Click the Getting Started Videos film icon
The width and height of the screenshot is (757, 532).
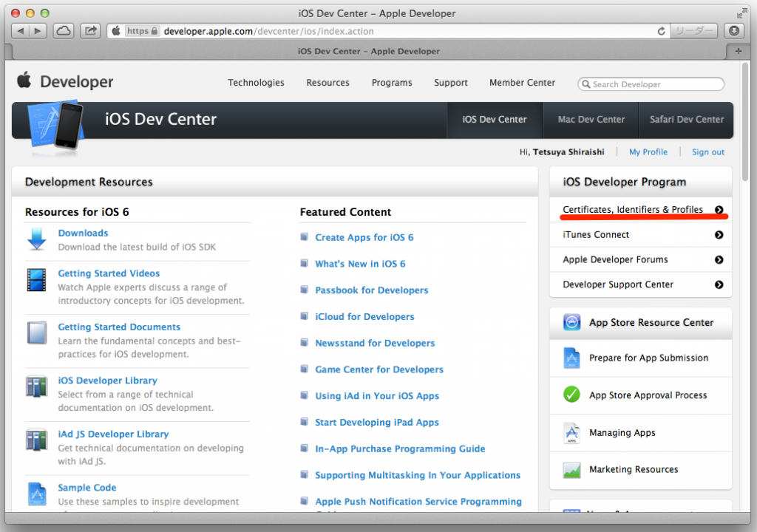pos(37,280)
